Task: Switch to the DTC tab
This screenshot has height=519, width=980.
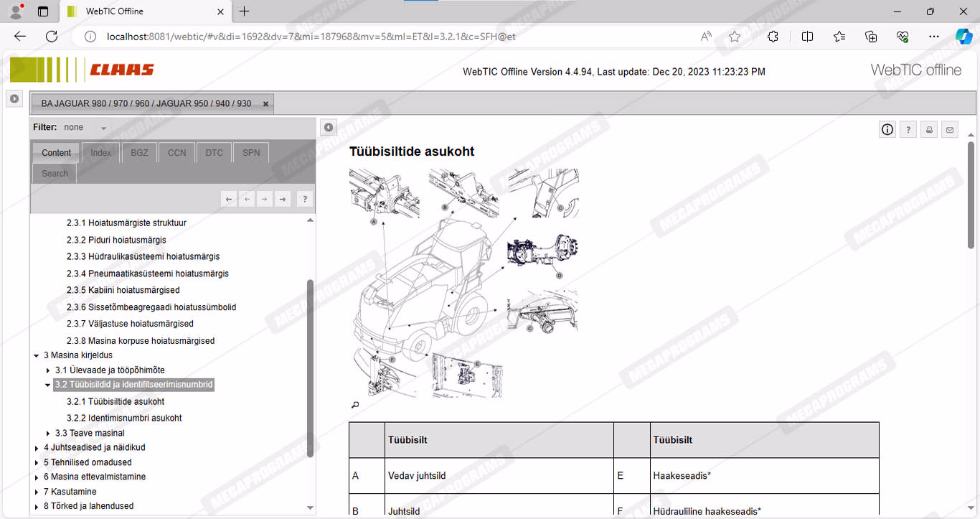Action: pyautogui.click(x=214, y=152)
